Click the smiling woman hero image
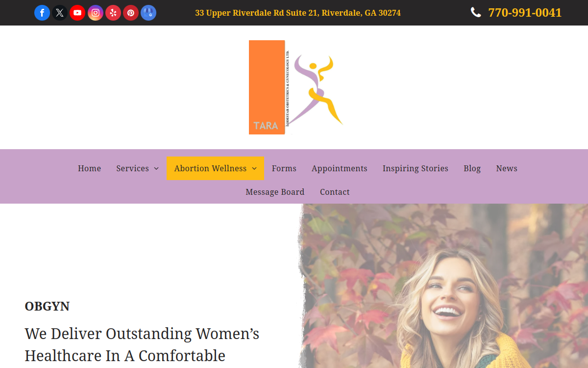Screen dimensions: 588x368 click(443, 286)
